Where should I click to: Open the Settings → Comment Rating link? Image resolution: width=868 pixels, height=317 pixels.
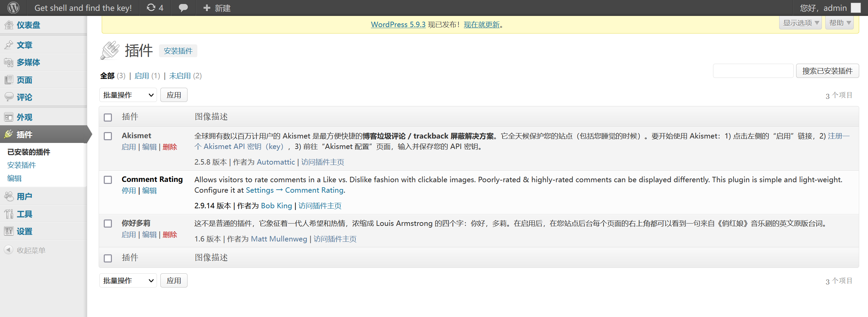295,190
